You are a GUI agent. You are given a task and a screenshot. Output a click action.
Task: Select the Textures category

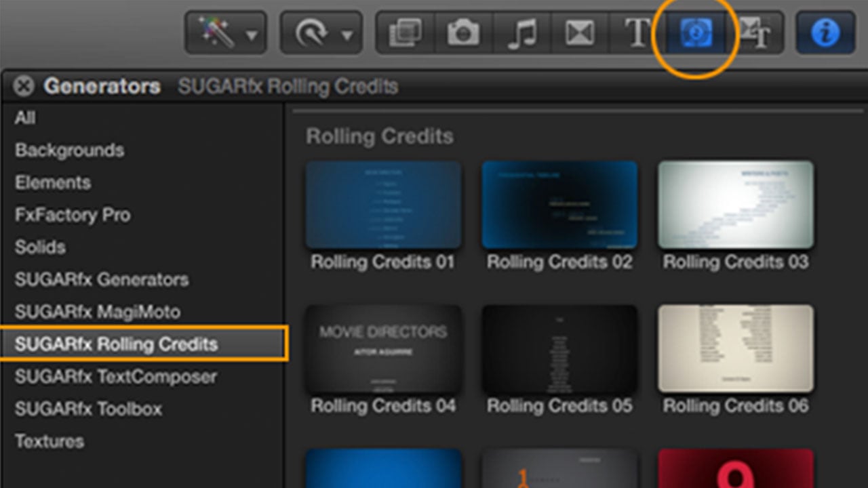[x=50, y=441]
